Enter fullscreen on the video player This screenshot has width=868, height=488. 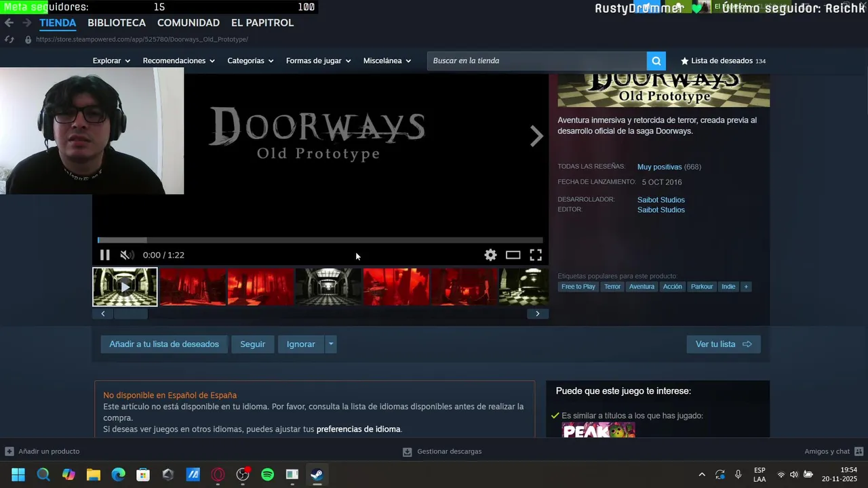tap(536, 255)
